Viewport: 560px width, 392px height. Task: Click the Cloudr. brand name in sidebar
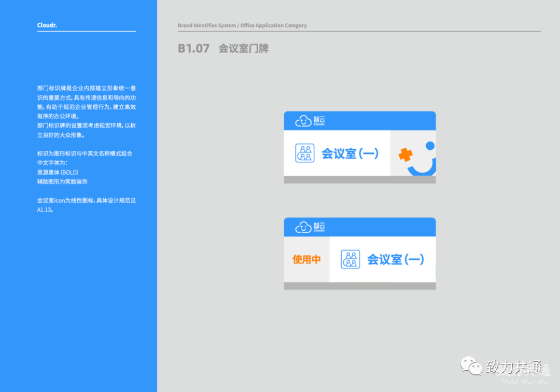point(47,25)
